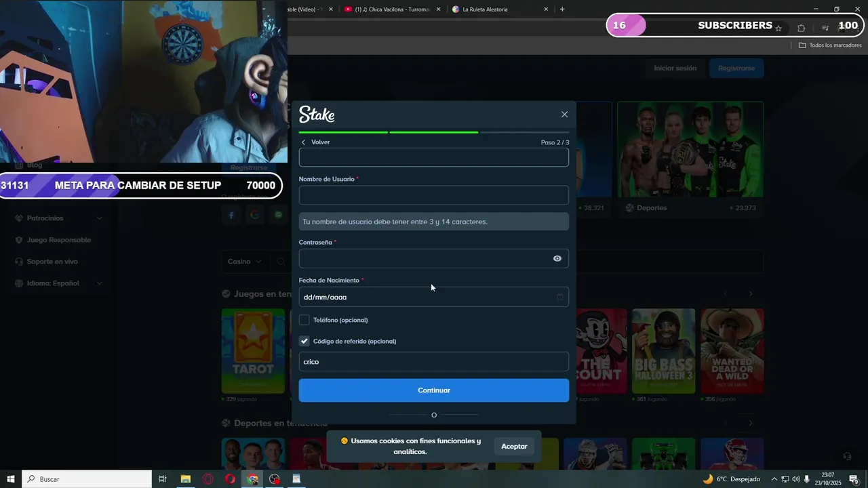The width and height of the screenshot is (868, 488).
Task: Click the Continuar button
Action: (434, 390)
